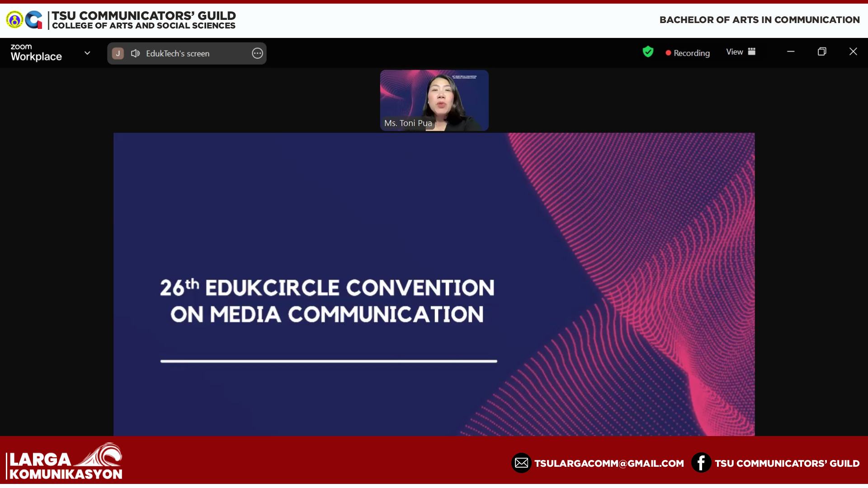Click TSU Communicators' Guild Facebook text

787,464
